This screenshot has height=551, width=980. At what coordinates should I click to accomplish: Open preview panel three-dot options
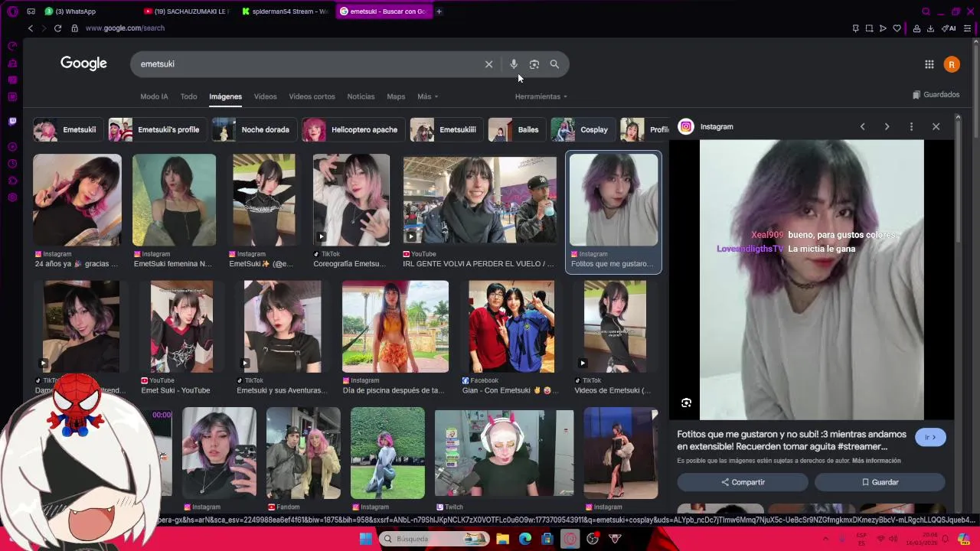(911, 127)
